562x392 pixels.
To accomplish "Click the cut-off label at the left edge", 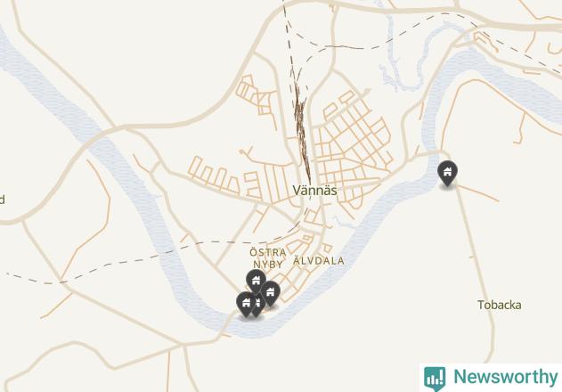I will tap(2, 200).
